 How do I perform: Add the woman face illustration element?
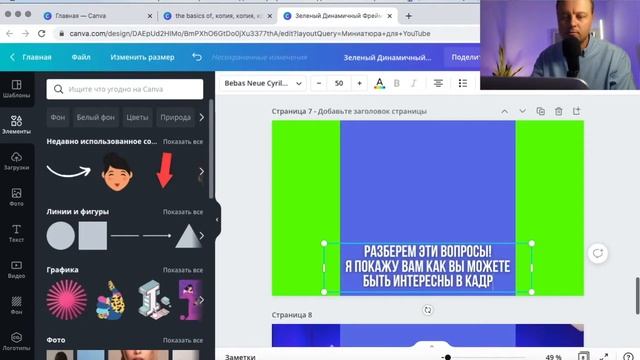(117, 172)
